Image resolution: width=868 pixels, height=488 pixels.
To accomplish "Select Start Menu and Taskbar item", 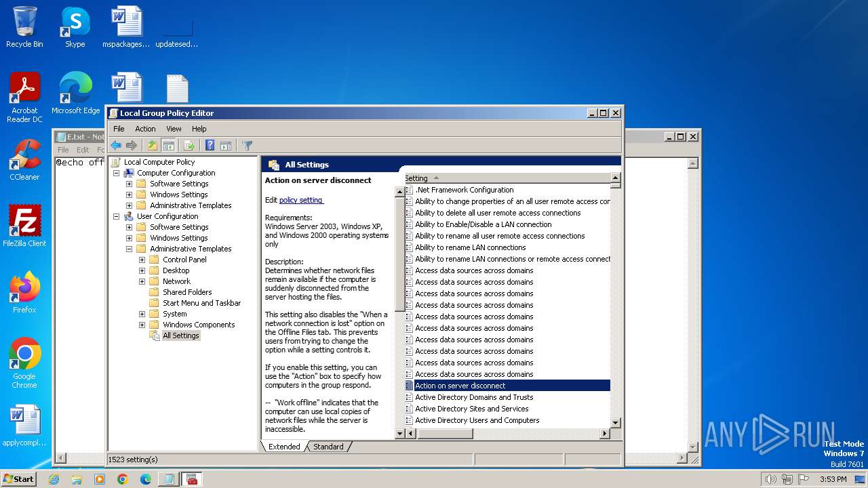I will tap(201, 303).
